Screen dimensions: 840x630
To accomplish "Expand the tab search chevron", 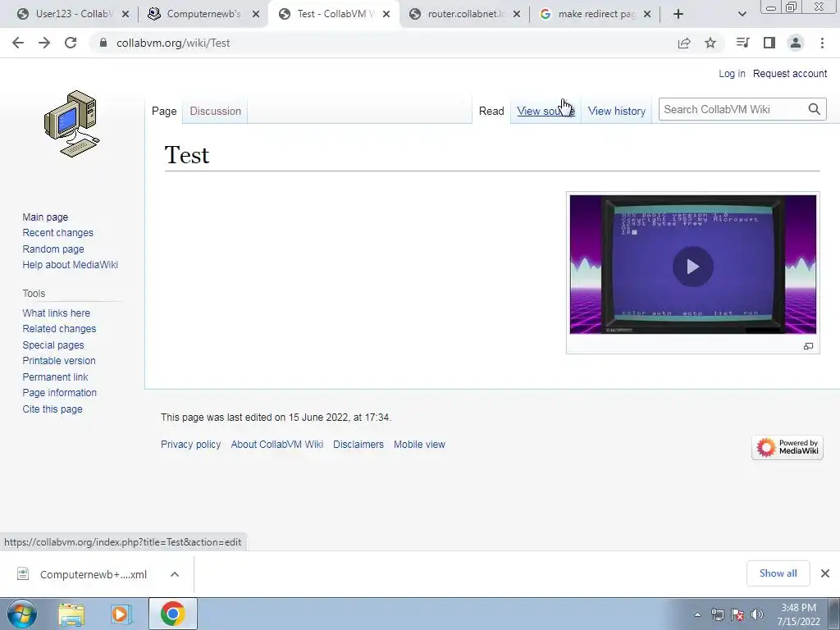I will (x=742, y=14).
